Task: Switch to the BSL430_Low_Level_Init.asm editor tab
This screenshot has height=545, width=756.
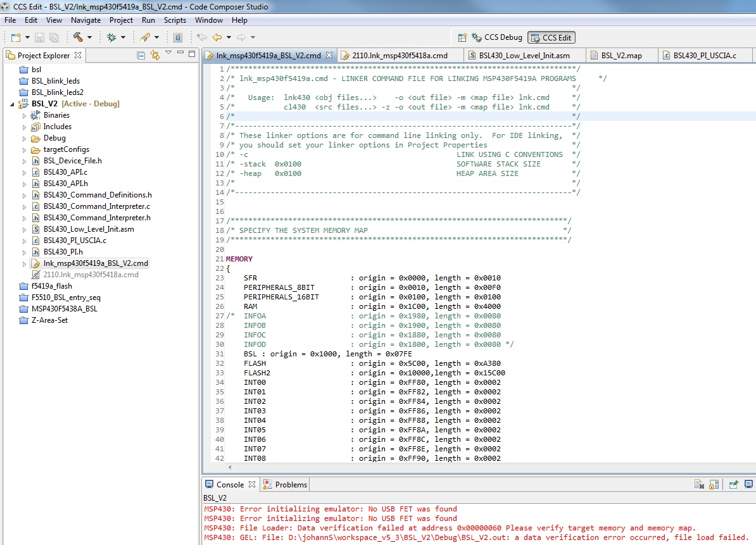Action: pyautogui.click(x=524, y=56)
